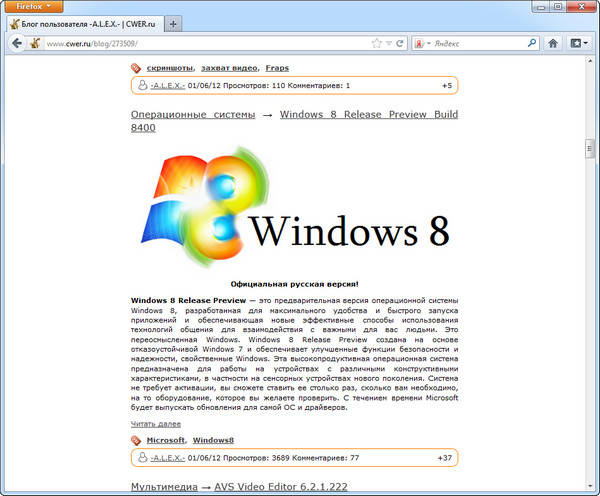Click the site favicon in address bar
600x496 pixels.
(x=35, y=43)
